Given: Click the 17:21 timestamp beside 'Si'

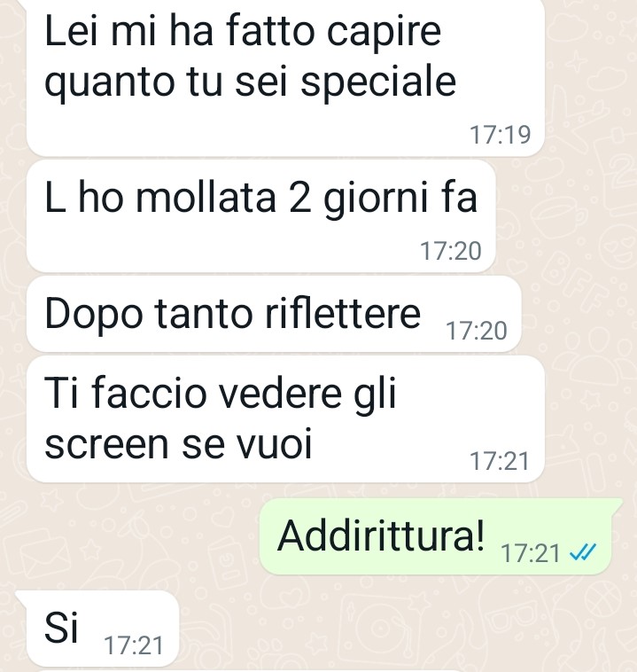Looking at the screenshot, I should (x=134, y=645).
